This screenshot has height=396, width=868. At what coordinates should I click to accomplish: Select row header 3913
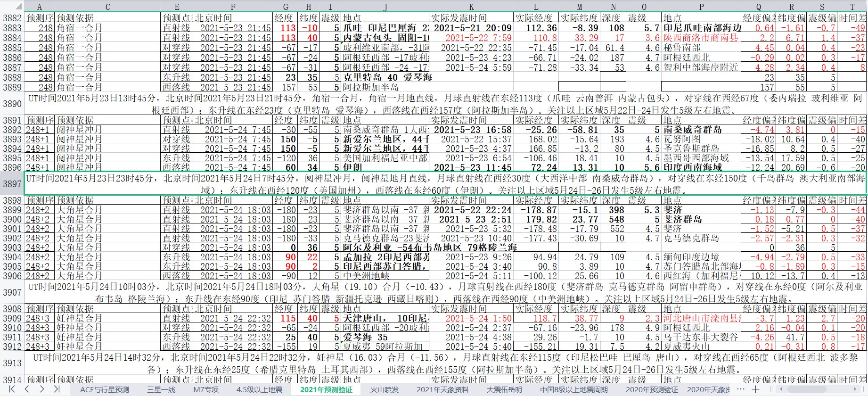pyautogui.click(x=12, y=363)
